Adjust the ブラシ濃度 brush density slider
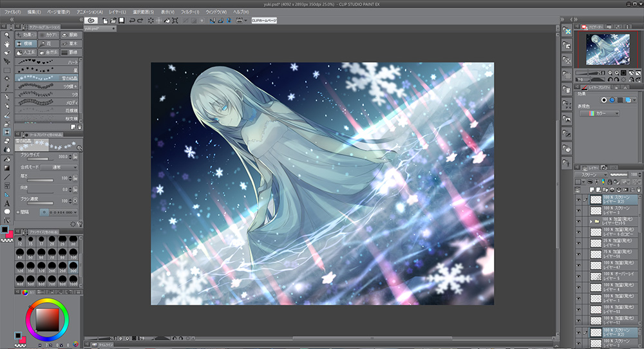The image size is (644, 349). tap(40, 203)
